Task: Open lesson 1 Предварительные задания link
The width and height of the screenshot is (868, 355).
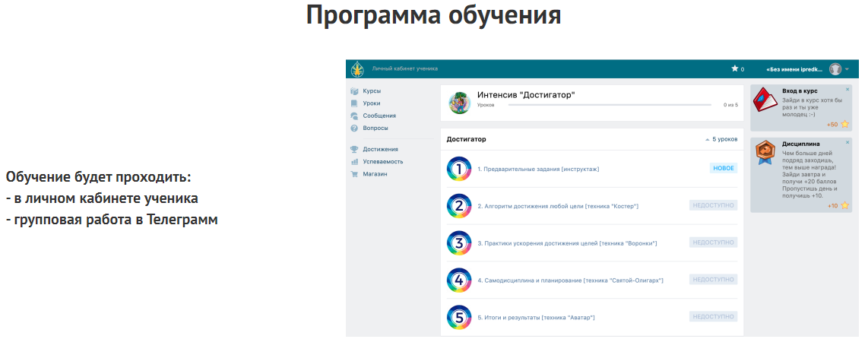Action: pos(538,169)
